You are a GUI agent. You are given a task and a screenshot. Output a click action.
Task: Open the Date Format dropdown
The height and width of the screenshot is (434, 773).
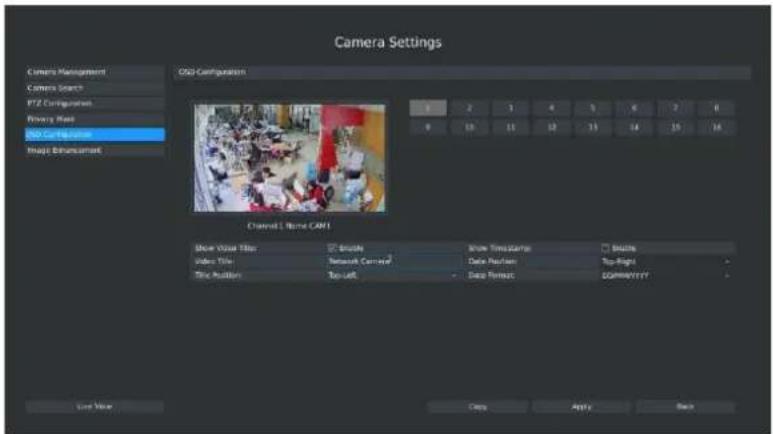(x=667, y=276)
